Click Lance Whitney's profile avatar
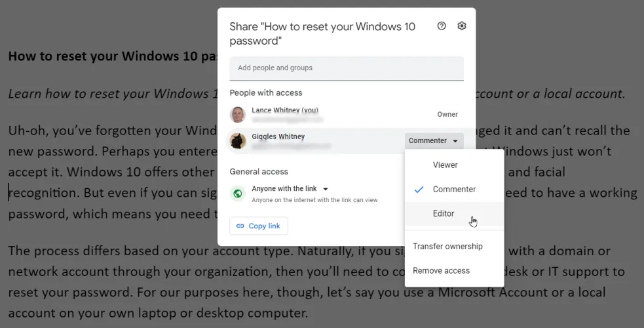 [238, 115]
